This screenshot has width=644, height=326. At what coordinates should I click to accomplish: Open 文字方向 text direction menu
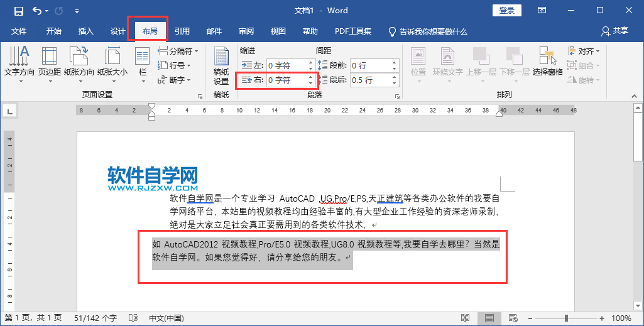point(19,64)
